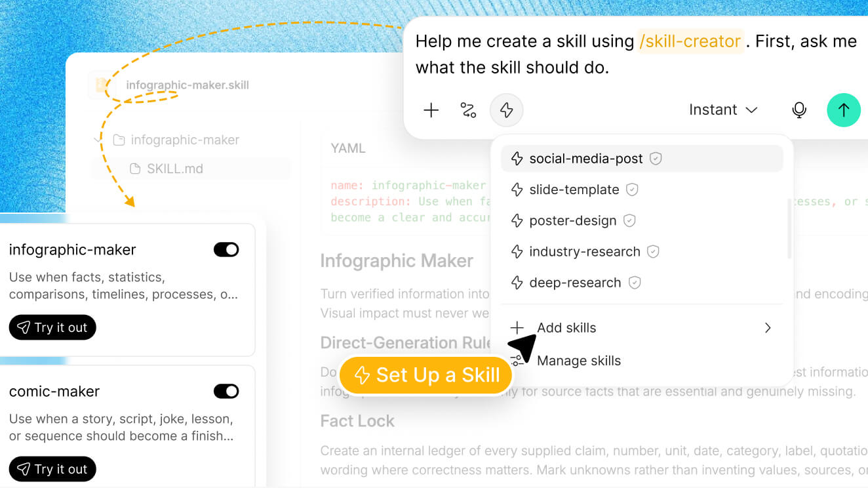Click the infographic-maker.skill file name
This screenshot has width=868, height=488.
tap(187, 85)
